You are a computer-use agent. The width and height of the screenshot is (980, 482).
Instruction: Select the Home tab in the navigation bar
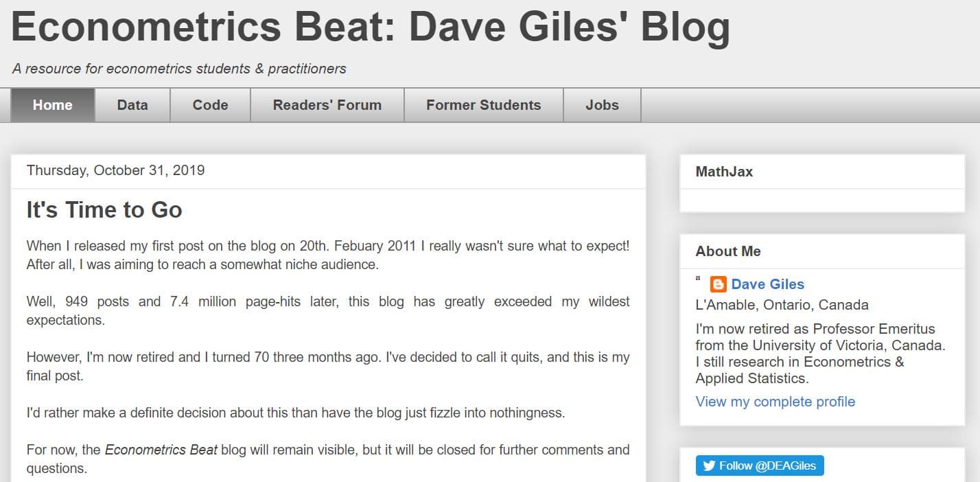[52, 105]
